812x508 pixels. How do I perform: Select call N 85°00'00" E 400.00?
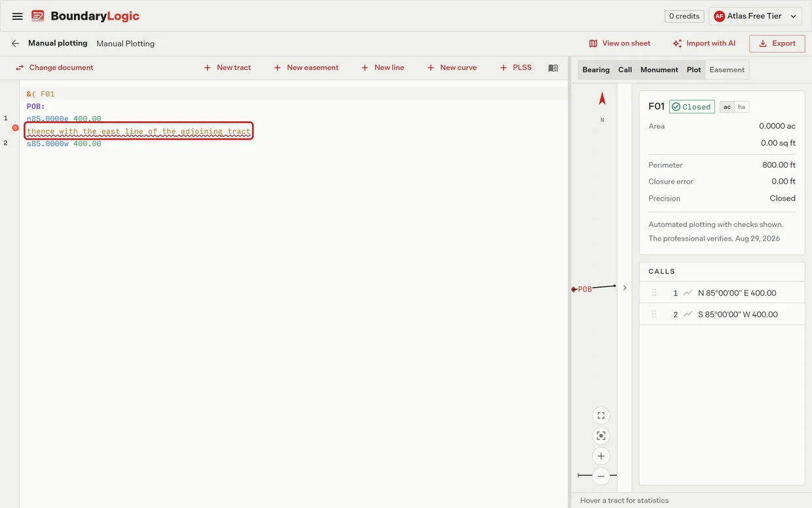pyautogui.click(x=722, y=293)
